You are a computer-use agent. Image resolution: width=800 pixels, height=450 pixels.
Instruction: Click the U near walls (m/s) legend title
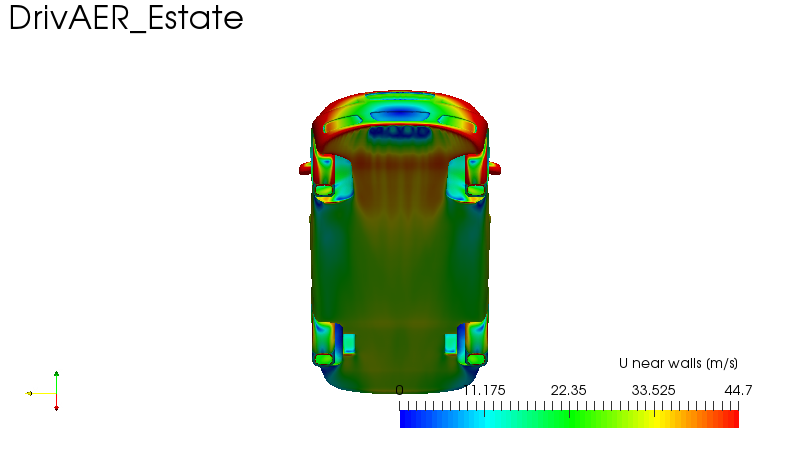(x=678, y=363)
